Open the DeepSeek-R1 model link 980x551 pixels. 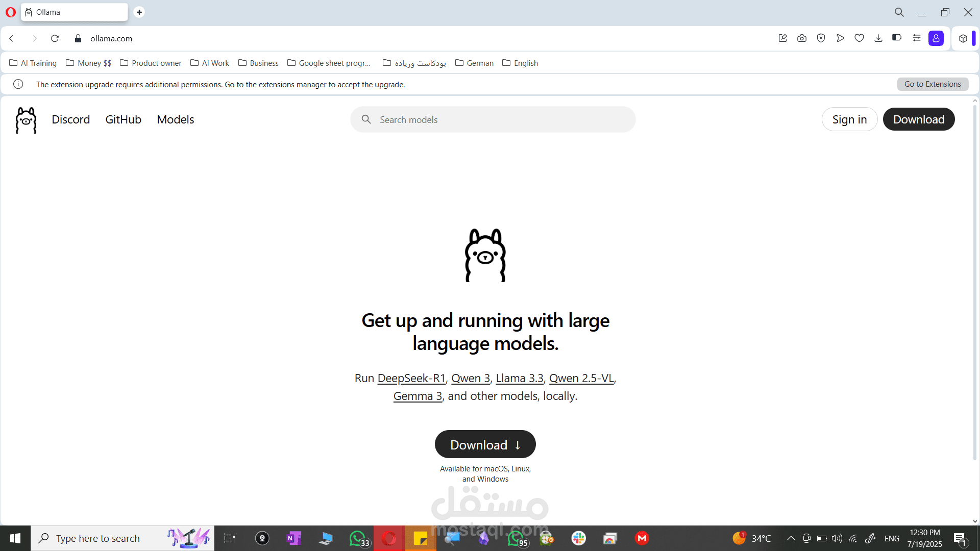point(411,379)
